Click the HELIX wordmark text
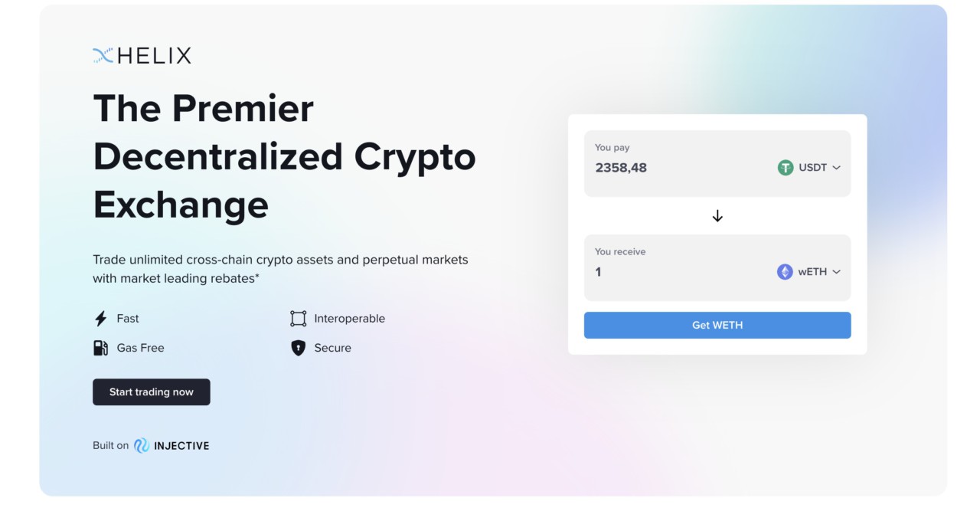Viewport: 980px width, 521px height. 153,54
